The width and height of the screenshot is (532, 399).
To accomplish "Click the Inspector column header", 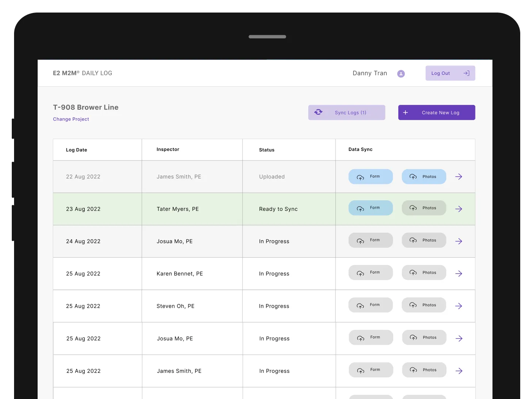I will (x=168, y=149).
